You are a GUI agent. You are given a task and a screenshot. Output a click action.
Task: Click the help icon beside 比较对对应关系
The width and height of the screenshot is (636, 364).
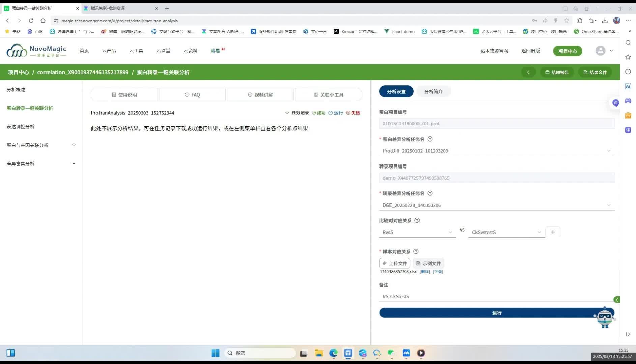coord(417,220)
